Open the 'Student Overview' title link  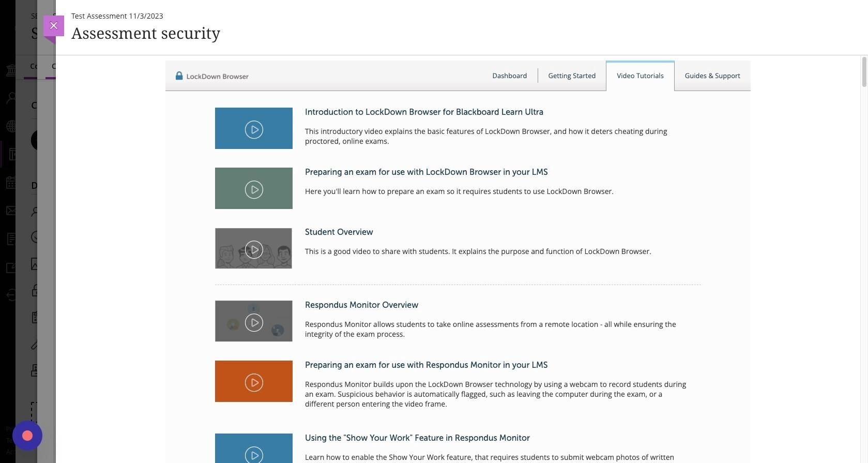[339, 232]
